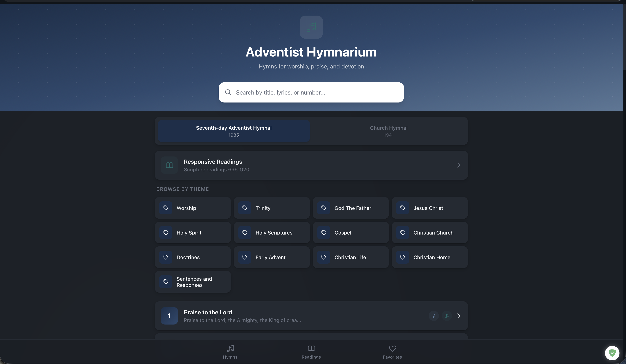Screen dimensions: 626x364
Task: Click the app's music note logo at the top
Action: pos(311,27)
